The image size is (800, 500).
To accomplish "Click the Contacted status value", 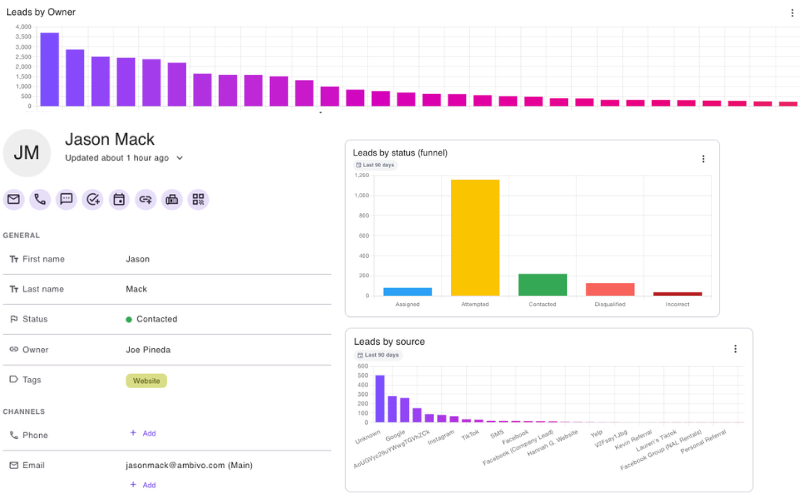I will coord(152,319).
